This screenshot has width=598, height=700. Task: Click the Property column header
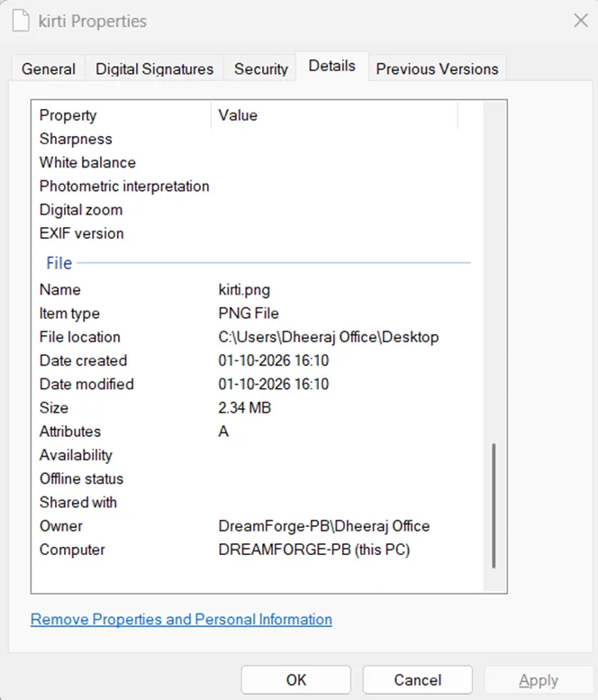pyautogui.click(x=121, y=115)
